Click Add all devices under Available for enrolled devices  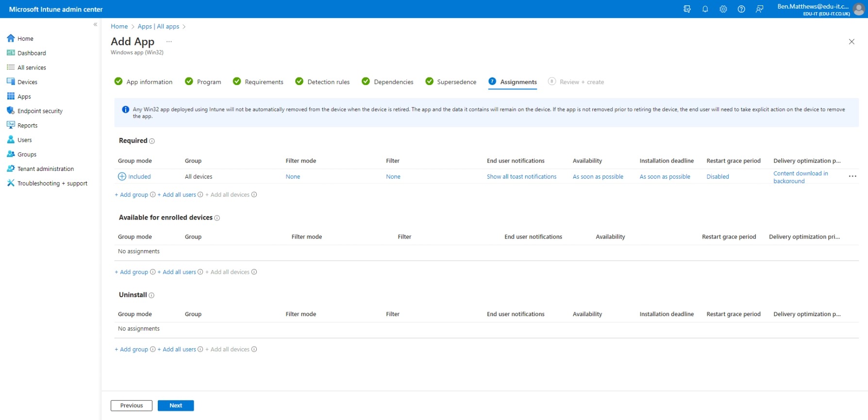(227, 272)
